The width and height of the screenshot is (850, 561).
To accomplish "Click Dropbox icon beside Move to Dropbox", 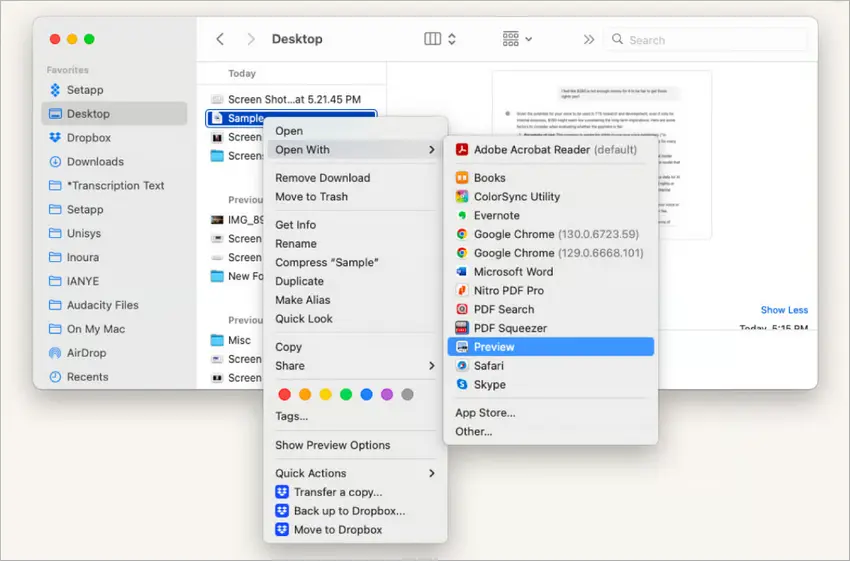I will click(x=282, y=530).
